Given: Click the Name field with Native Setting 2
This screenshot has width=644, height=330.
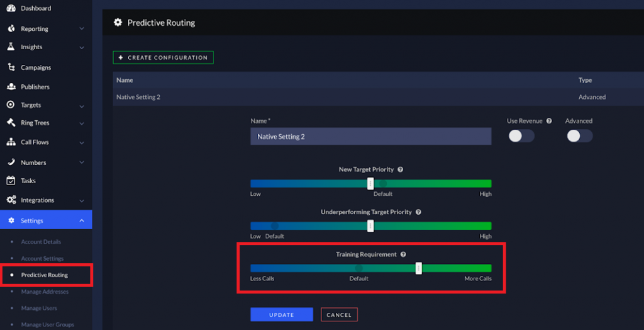Looking at the screenshot, I should 370,136.
